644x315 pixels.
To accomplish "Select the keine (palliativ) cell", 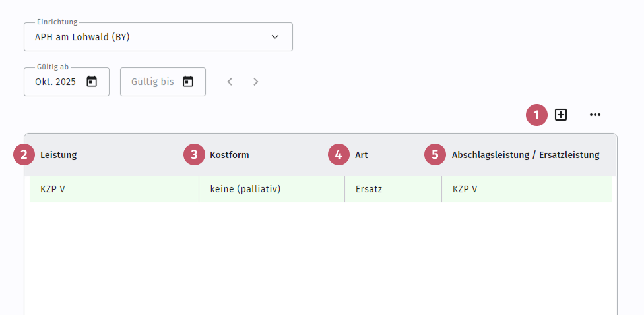I will 272,190.
